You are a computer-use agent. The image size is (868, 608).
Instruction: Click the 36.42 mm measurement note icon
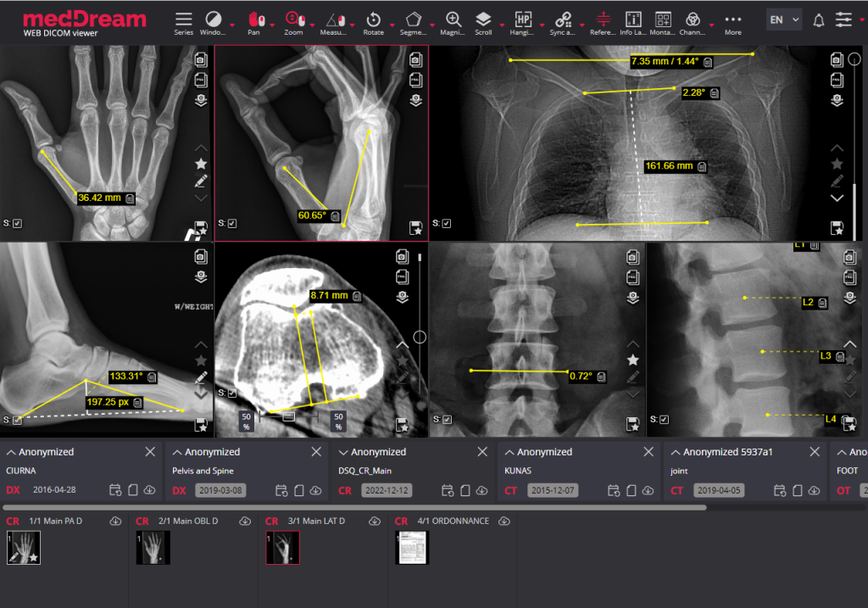pyautogui.click(x=130, y=198)
